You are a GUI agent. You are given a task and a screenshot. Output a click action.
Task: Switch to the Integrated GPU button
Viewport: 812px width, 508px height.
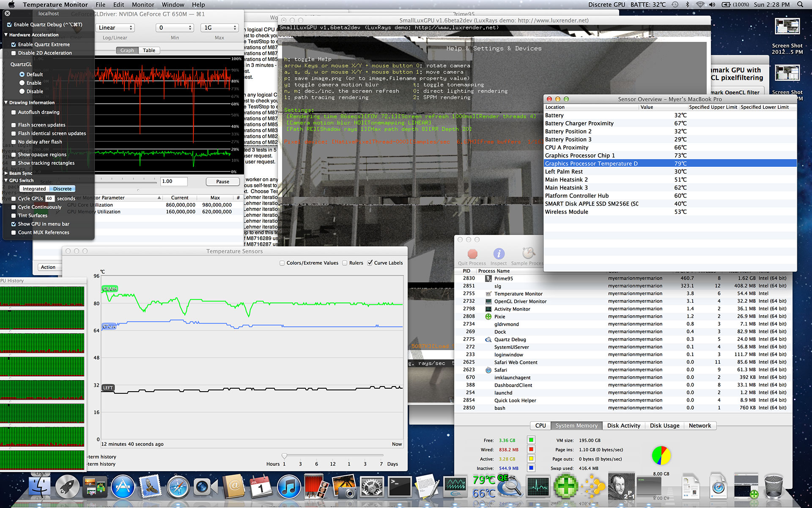coord(34,189)
